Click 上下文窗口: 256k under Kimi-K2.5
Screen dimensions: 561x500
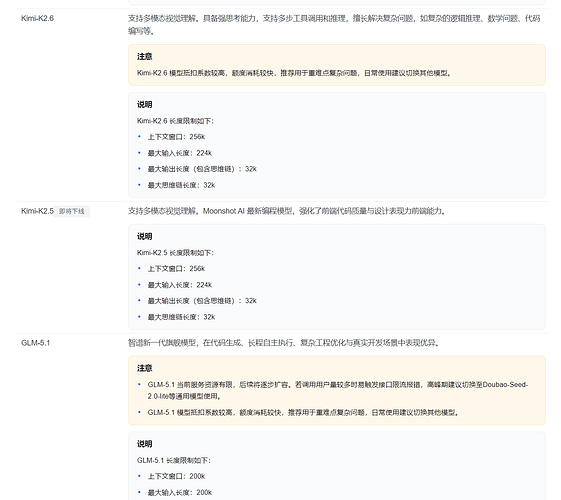coord(176,269)
